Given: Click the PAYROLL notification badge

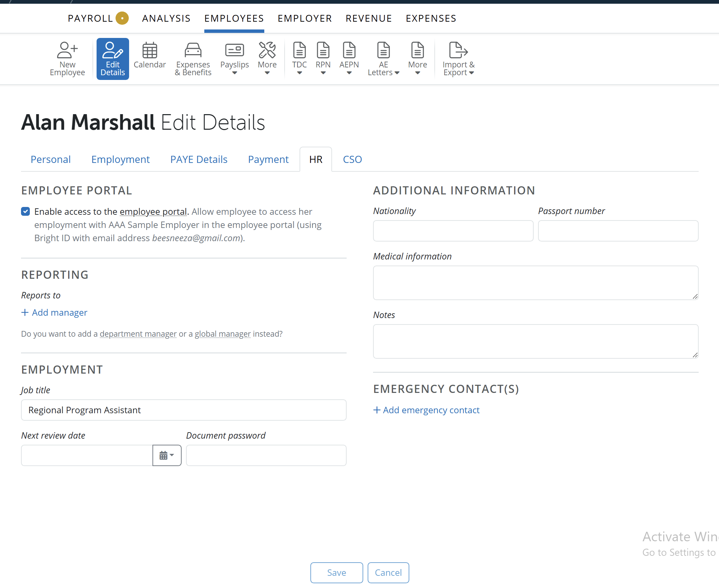Looking at the screenshot, I should [x=122, y=18].
